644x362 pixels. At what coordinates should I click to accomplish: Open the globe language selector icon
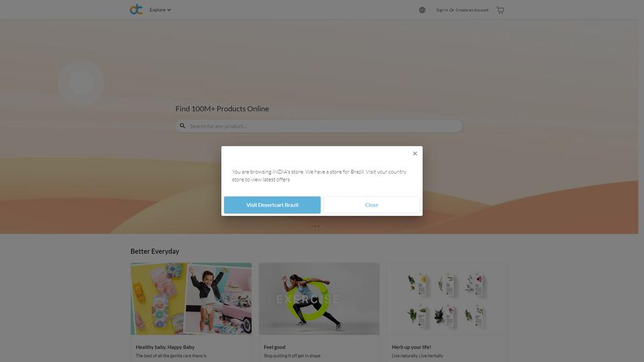coord(422,10)
